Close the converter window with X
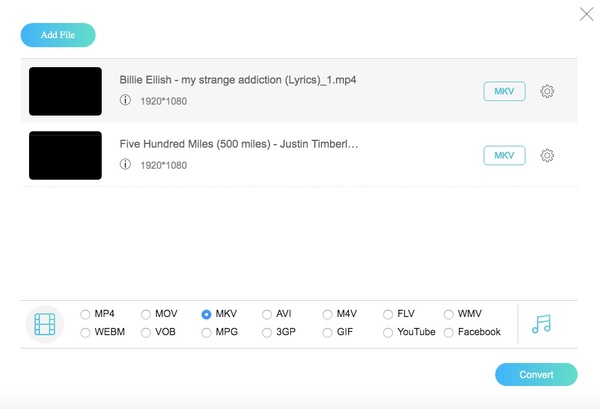 point(586,14)
